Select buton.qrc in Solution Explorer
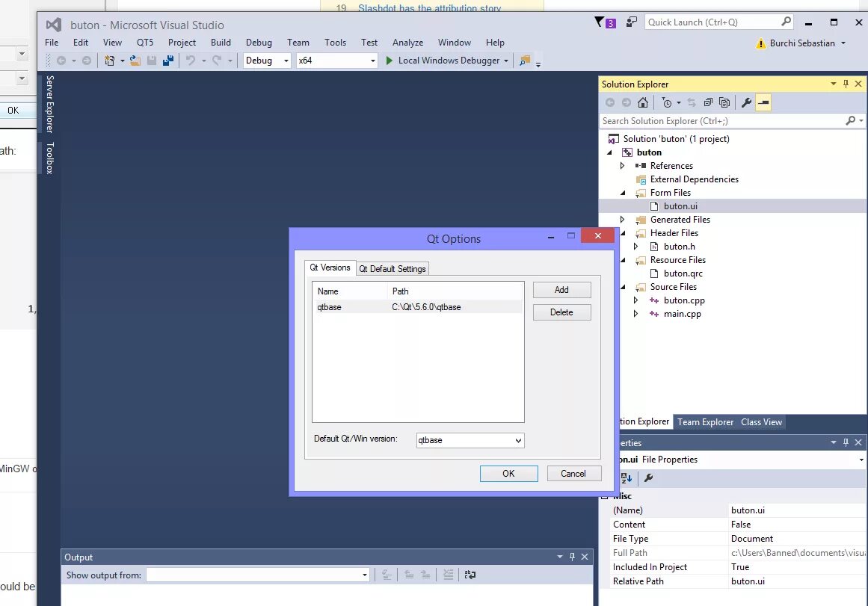Screen dimensions: 868x606 683,273
